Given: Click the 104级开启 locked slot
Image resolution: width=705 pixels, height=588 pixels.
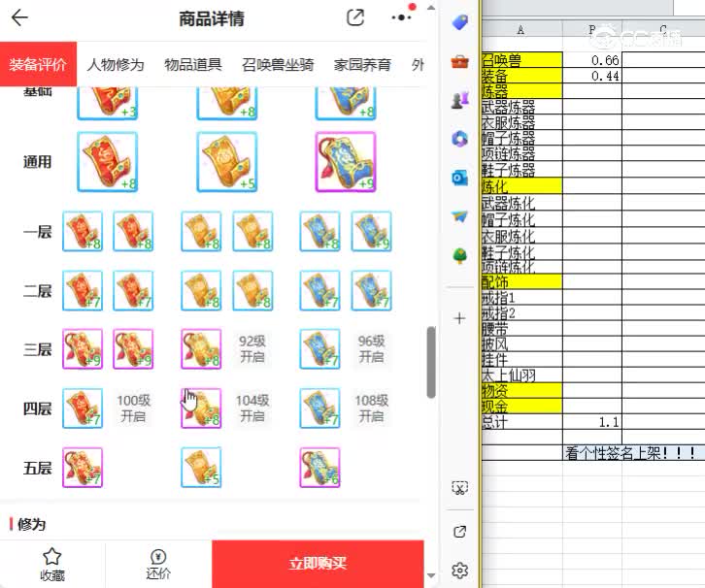Looking at the screenshot, I should 252,408.
